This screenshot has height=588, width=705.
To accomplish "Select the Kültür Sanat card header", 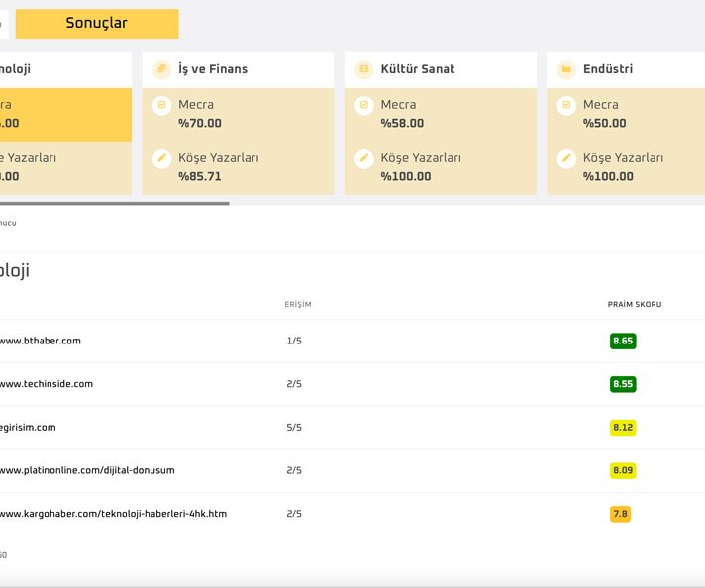I will 441,69.
